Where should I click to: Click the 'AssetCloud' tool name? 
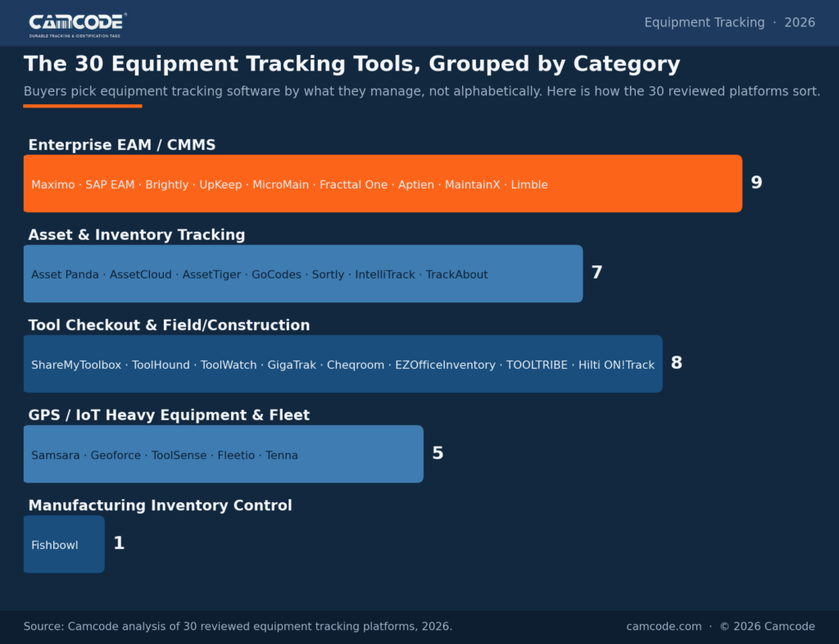pos(141,274)
